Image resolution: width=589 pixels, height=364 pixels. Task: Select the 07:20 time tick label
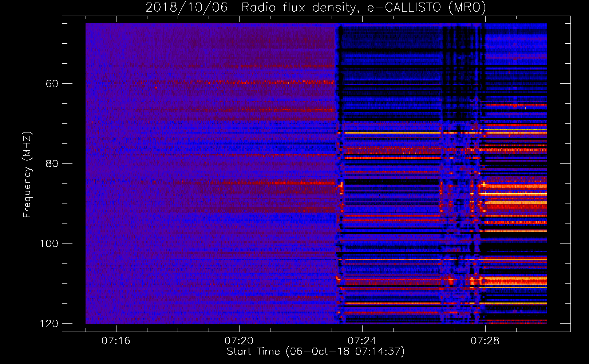(239, 341)
